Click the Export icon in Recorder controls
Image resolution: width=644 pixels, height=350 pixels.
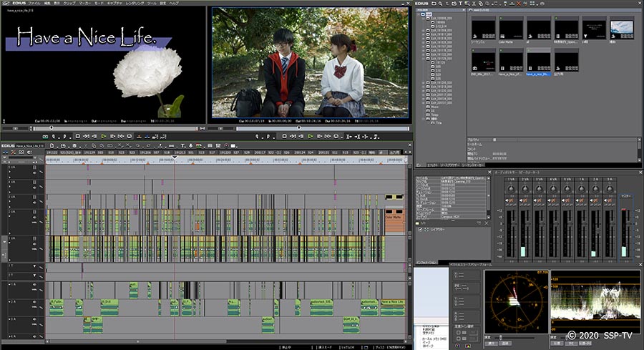coord(376,137)
